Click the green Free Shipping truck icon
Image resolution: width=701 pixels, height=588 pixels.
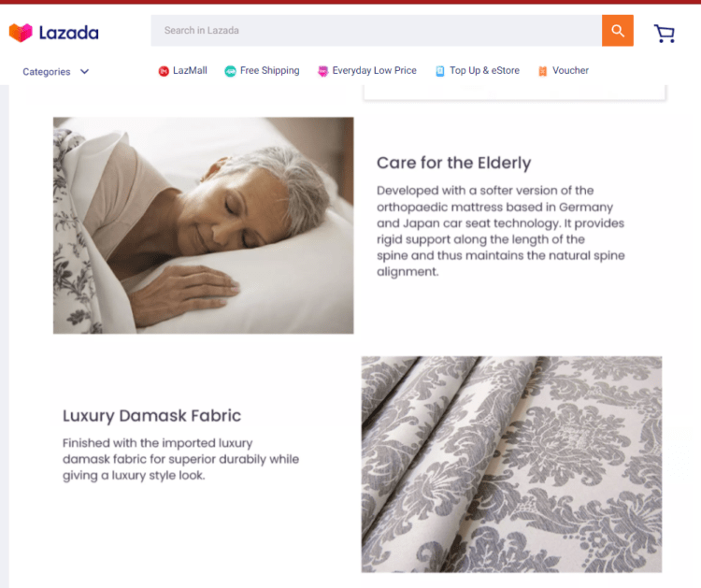[x=230, y=71]
